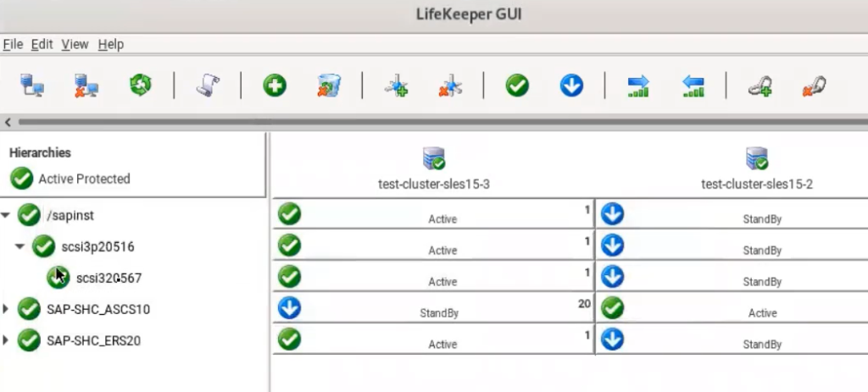
Task: Click the Active green icon for SAP-SHC_ERS20 on sles15-3
Action: [x=289, y=340]
